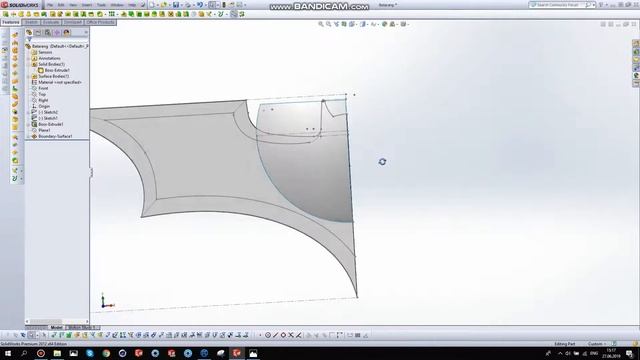This screenshot has width=640, height=360.
Task: Select the Features tab
Action: 11,22
